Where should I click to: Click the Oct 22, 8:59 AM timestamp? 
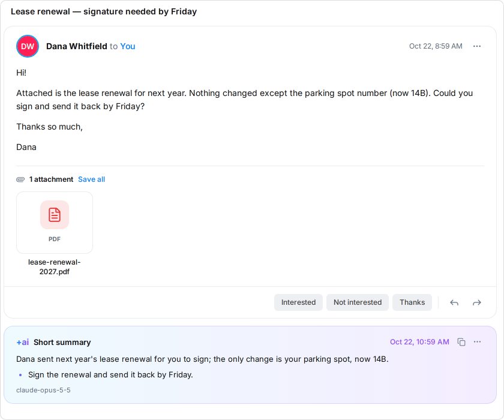pyautogui.click(x=436, y=46)
